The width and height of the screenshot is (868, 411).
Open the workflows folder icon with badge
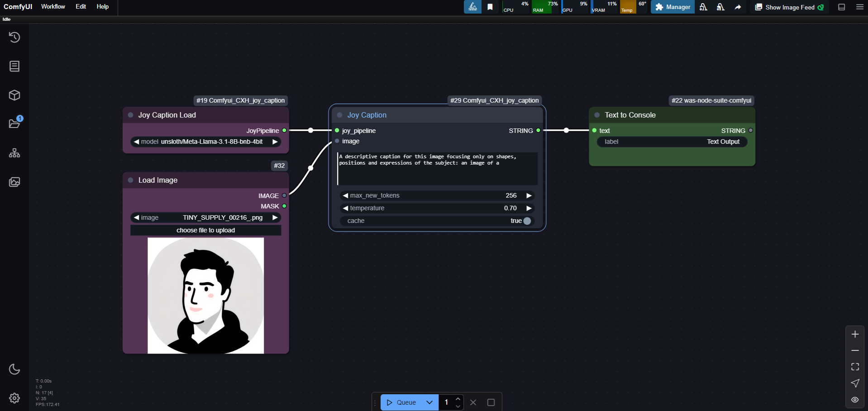tap(14, 123)
